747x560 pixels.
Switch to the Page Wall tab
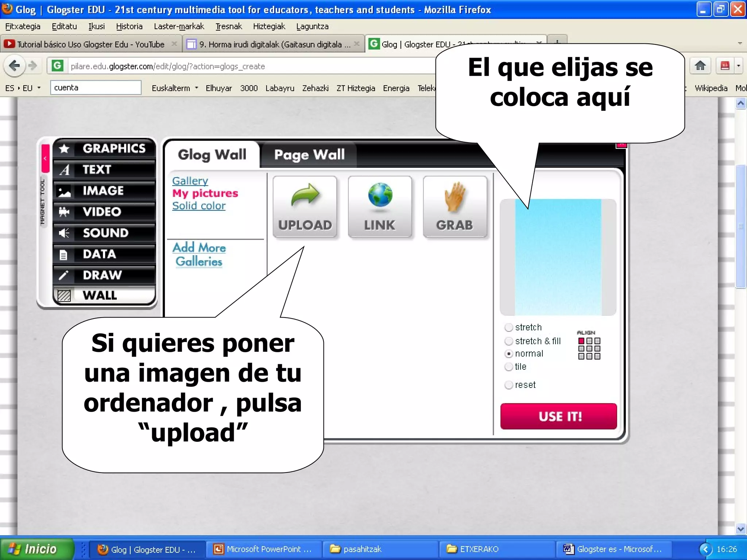click(x=309, y=155)
